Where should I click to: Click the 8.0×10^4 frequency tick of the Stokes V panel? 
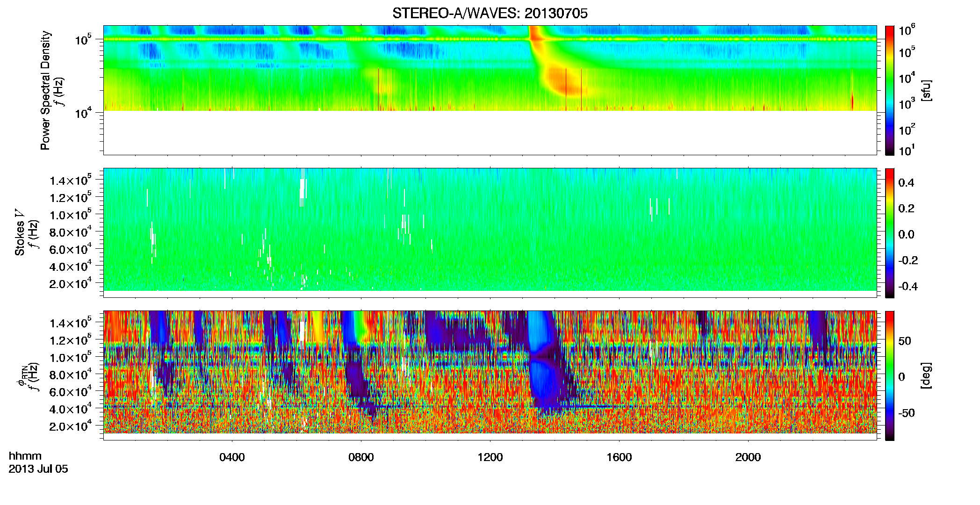(x=71, y=232)
